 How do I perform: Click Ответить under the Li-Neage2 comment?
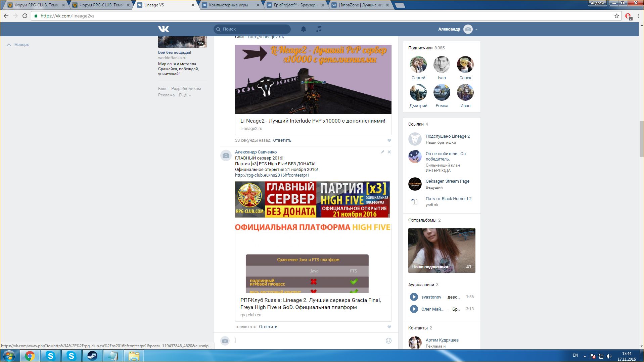[x=282, y=140]
